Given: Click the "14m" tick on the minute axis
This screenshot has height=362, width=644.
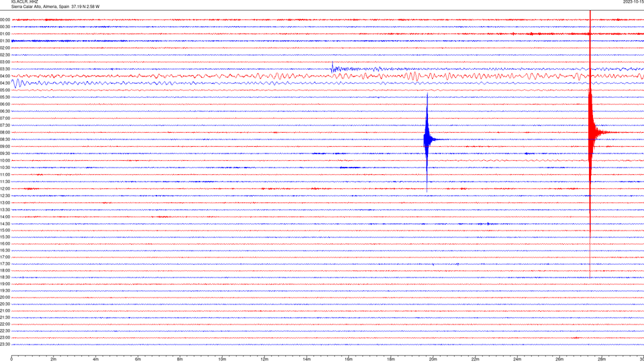Looking at the screenshot, I should [x=307, y=359].
